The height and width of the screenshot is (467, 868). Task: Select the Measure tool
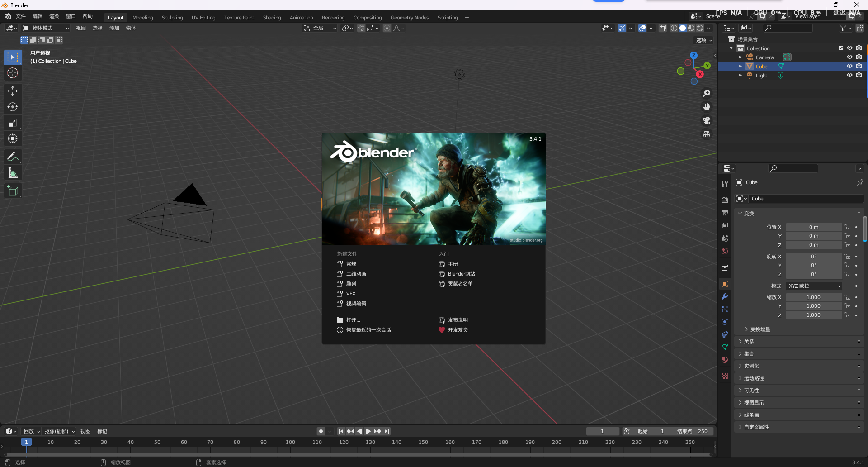click(x=13, y=172)
